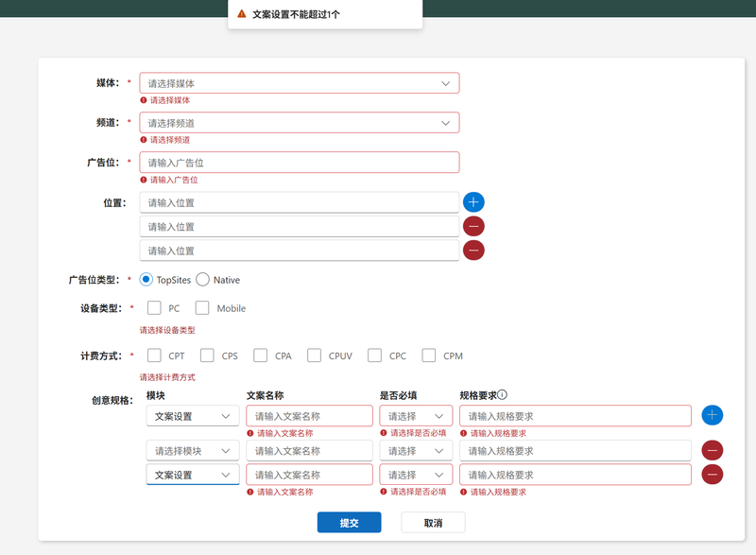Click the 提交 button
This screenshot has height=555, width=756.
pyautogui.click(x=349, y=523)
